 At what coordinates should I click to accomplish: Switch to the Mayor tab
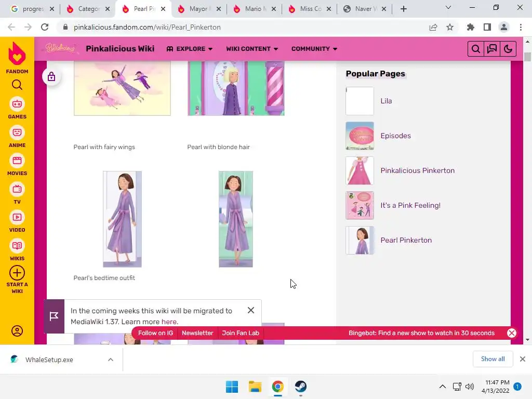[199, 9]
